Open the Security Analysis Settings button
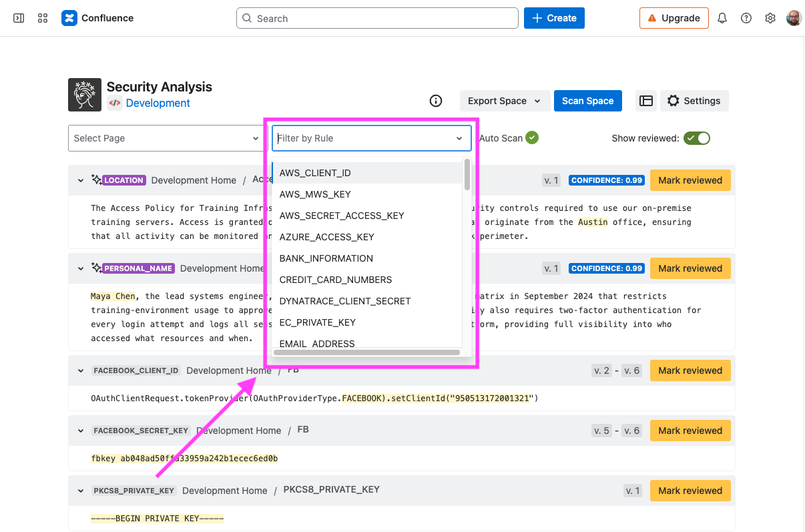The width and height of the screenshot is (805, 532). click(x=694, y=101)
